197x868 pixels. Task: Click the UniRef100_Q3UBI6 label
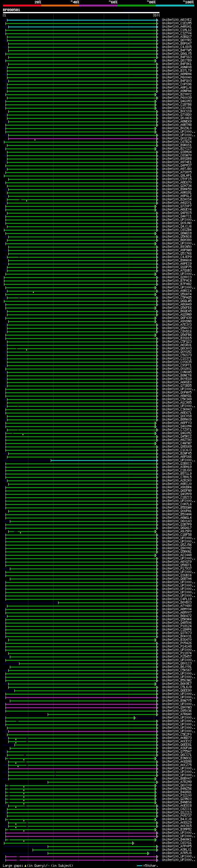[177, 575]
